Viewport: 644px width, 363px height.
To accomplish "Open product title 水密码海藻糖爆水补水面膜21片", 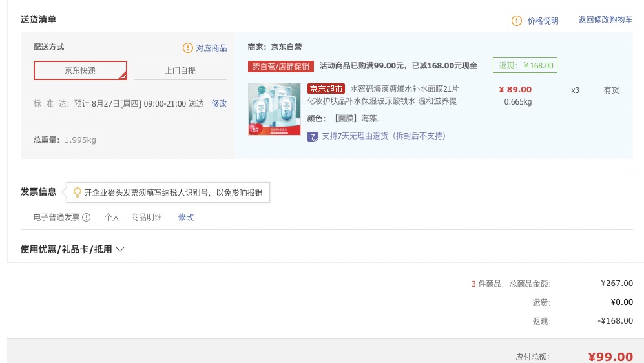I will [404, 88].
